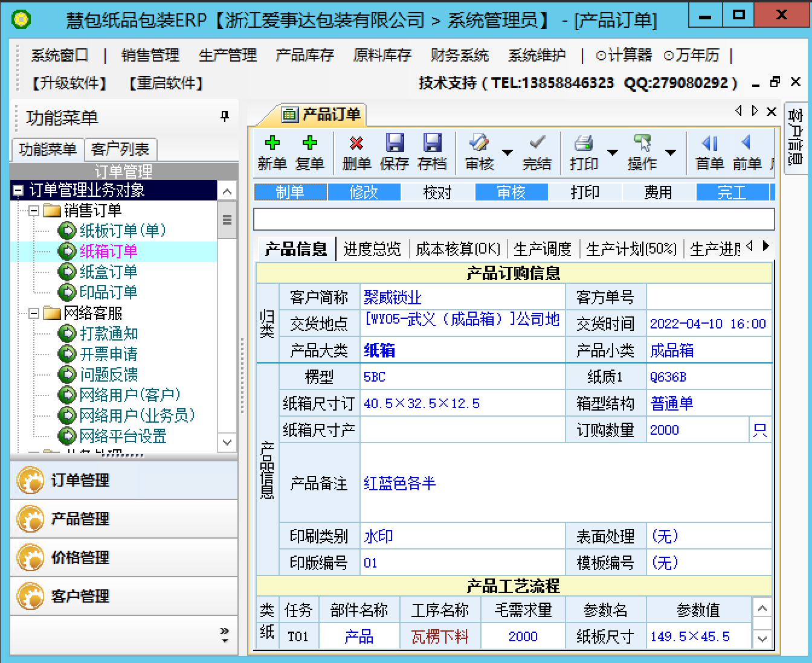
Task: Select 纸箱订单 tree item
Action: (x=108, y=251)
